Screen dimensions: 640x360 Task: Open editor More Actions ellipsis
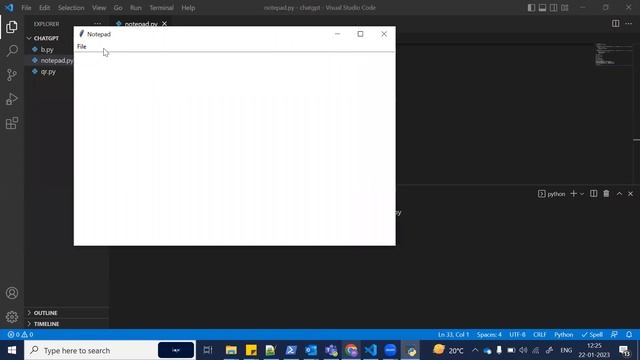(629, 24)
